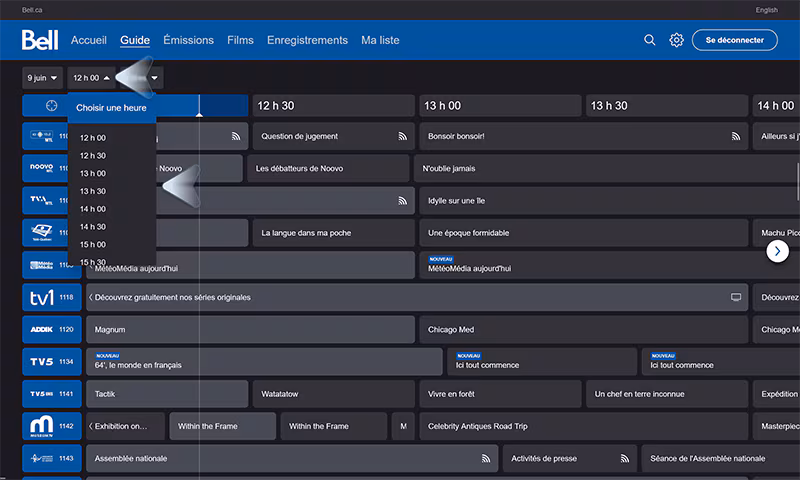This screenshot has width=800, height=480.
Task: Click screen icon on tv1 program
Action: (x=736, y=297)
